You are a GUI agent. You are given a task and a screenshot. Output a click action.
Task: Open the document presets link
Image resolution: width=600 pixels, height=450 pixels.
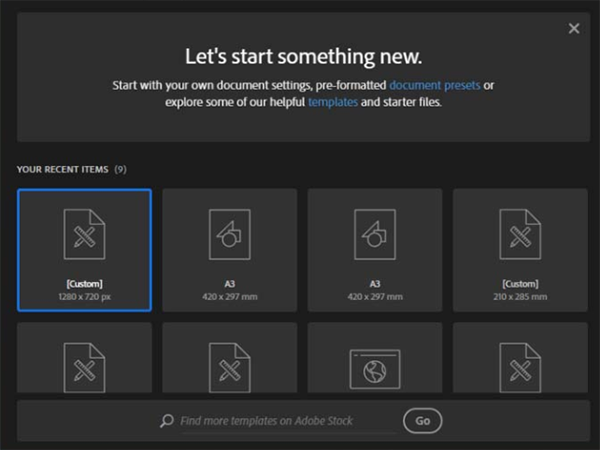(x=435, y=85)
